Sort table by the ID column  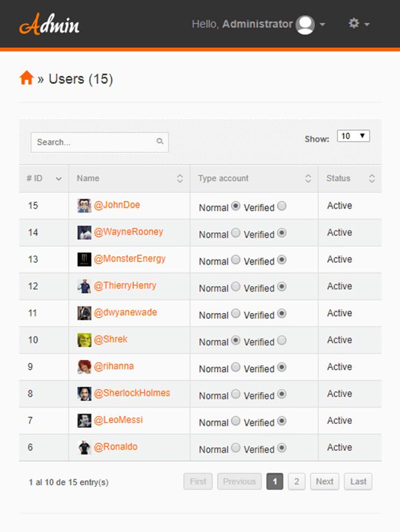click(x=44, y=178)
